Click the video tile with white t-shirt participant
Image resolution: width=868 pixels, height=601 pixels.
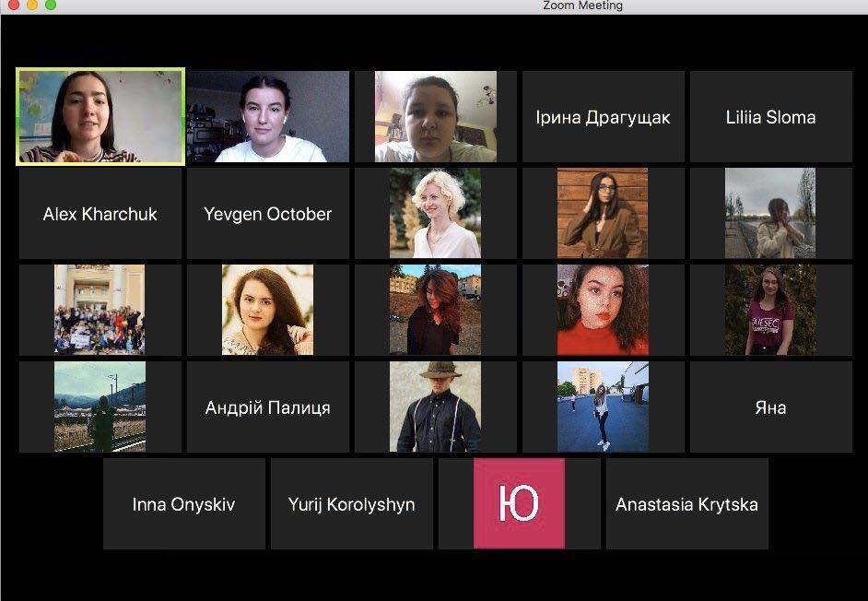[268, 117]
